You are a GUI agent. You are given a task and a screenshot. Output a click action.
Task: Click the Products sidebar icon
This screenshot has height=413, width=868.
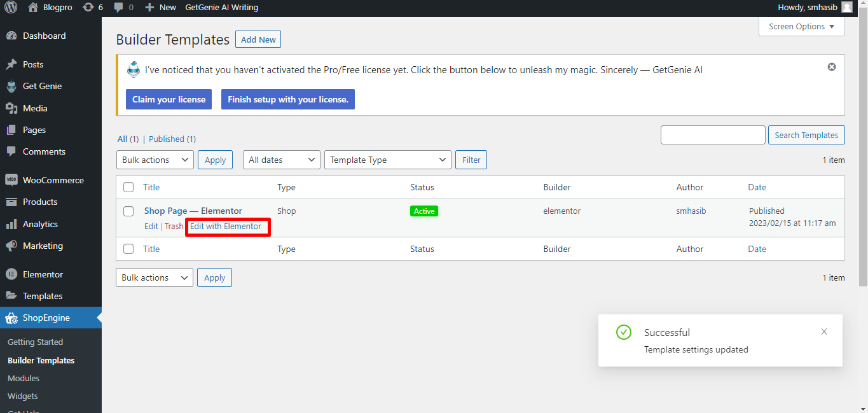(x=11, y=202)
